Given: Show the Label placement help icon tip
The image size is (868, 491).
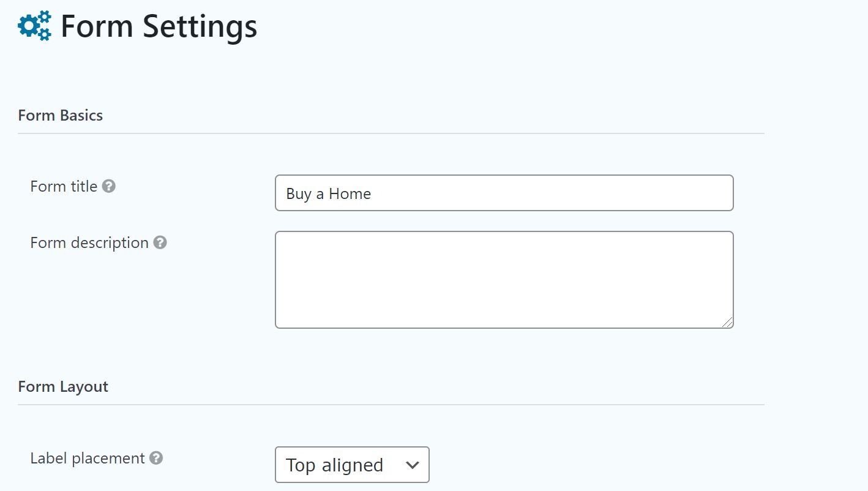Looking at the screenshot, I should [x=156, y=458].
